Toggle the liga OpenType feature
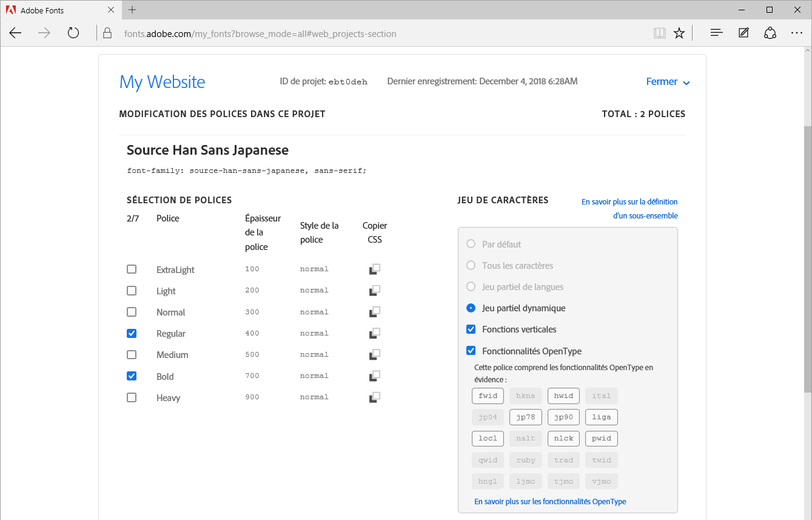Viewport: 812px width, 520px height. point(602,417)
